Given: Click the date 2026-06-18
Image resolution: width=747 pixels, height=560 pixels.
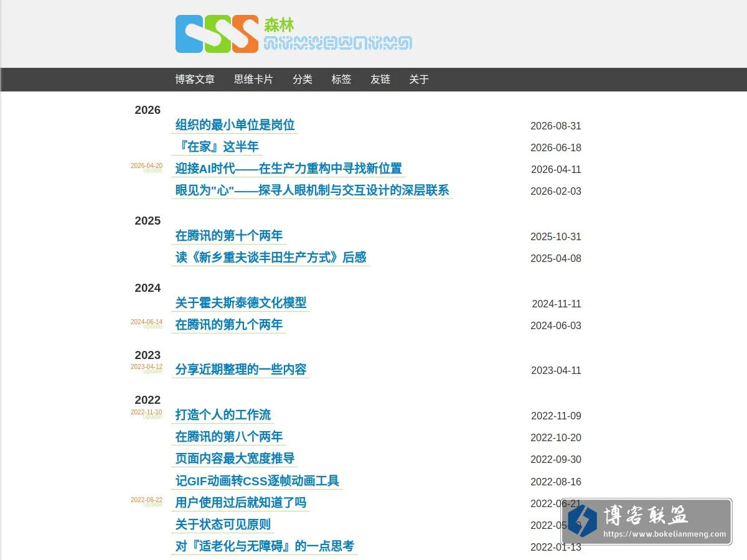Looking at the screenshot, I should coord(556,147).
